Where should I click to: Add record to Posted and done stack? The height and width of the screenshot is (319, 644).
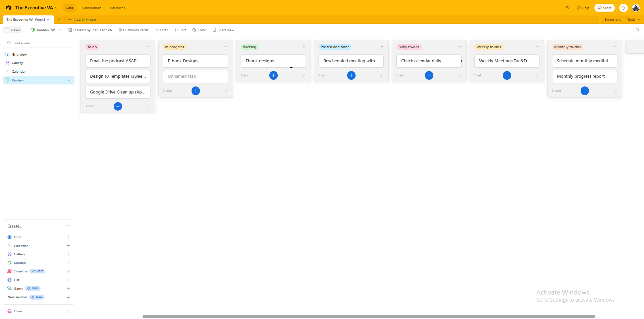click(351, 75)
